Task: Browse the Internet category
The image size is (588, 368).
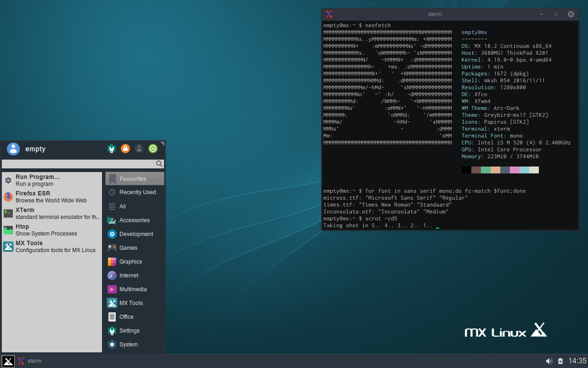Action: pos(135,276)
